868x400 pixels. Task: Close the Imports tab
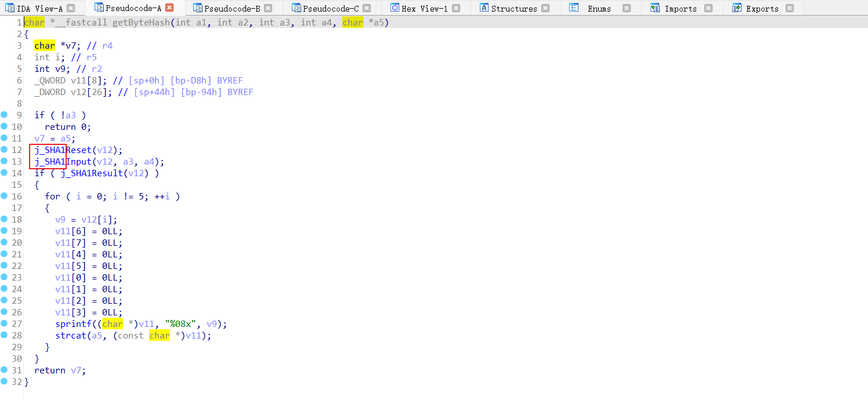click(708, 8)
